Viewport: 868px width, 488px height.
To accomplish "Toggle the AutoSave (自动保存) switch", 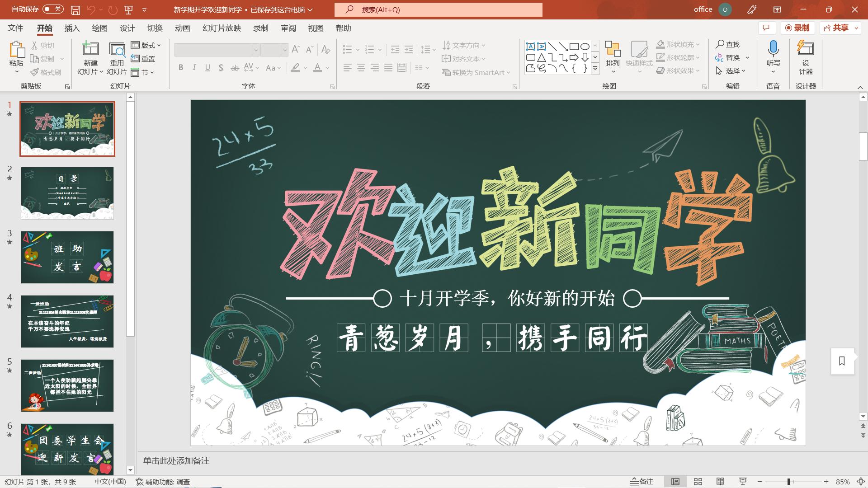I will tap(53, 9).
